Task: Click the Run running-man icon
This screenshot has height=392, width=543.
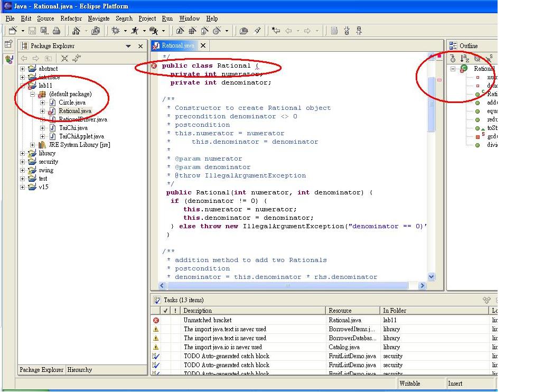Action: click(x=135, y=31)
